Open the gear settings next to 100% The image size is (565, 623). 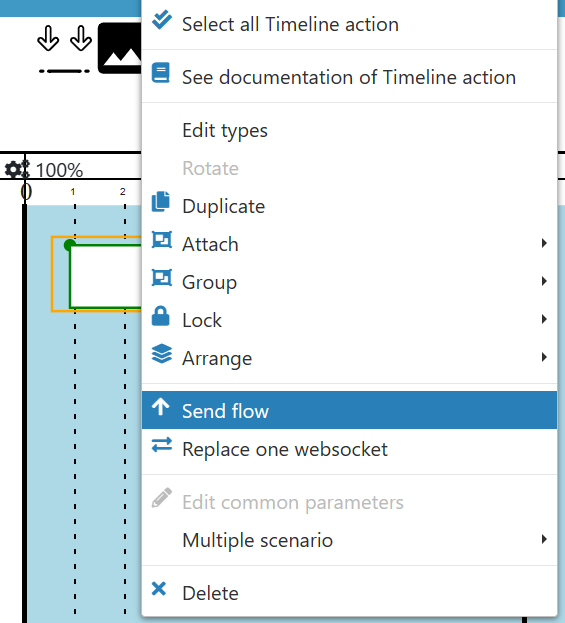(17, 170)
